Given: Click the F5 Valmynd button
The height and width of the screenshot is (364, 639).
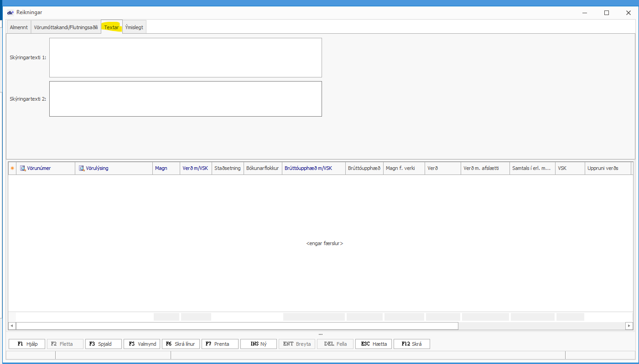Looking at the screenshot, I should pyautogui.click(x=142, y=344).
